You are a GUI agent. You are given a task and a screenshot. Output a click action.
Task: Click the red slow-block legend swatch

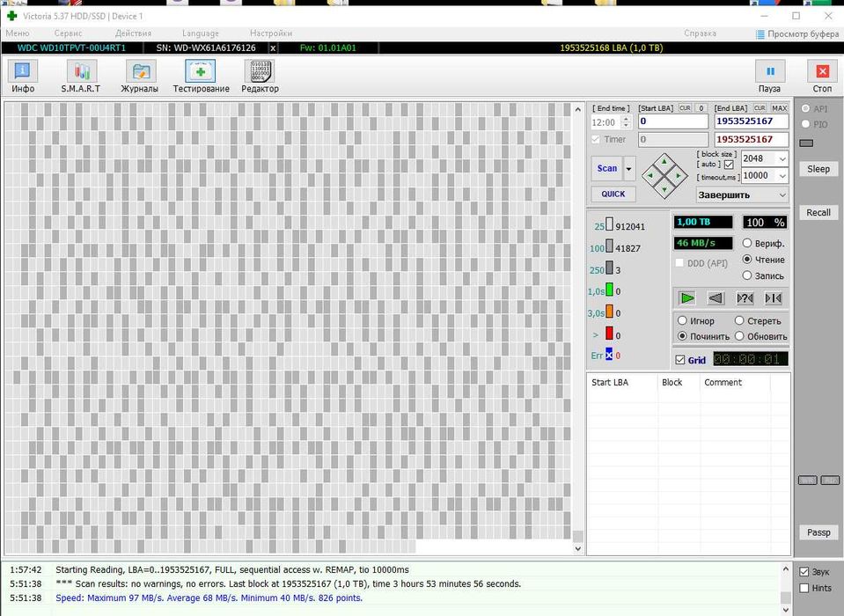609,333
